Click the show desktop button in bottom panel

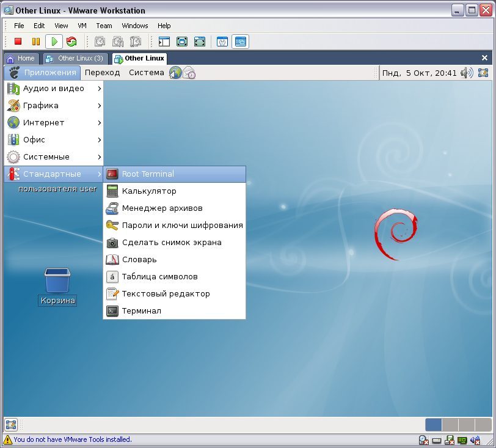point(11,425)
